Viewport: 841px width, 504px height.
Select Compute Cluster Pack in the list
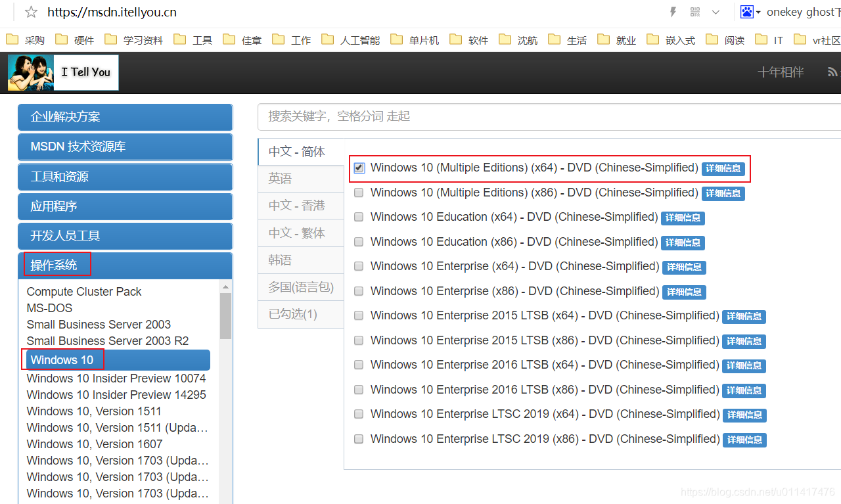click(x=84, y=292)
